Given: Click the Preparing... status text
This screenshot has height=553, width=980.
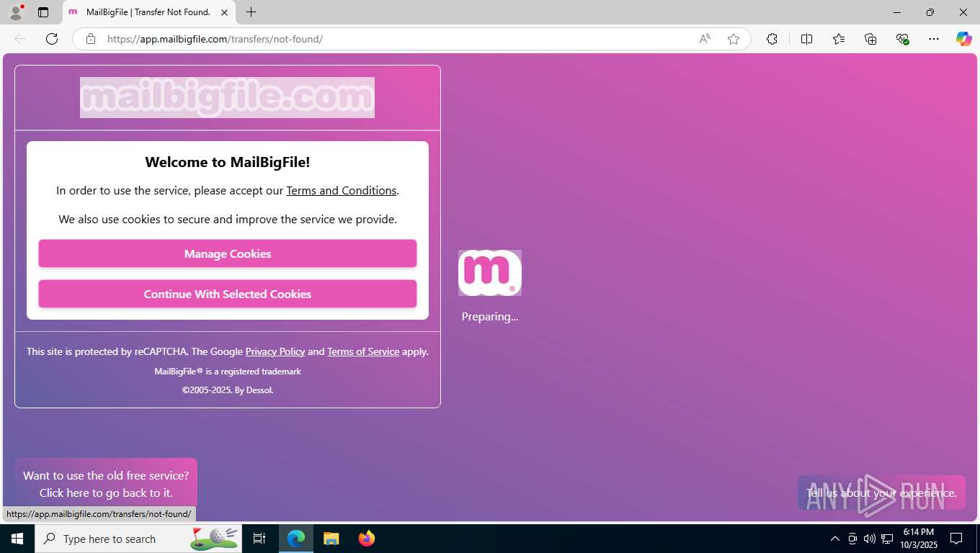Looking at the screenshot, I should coord(490,316).
